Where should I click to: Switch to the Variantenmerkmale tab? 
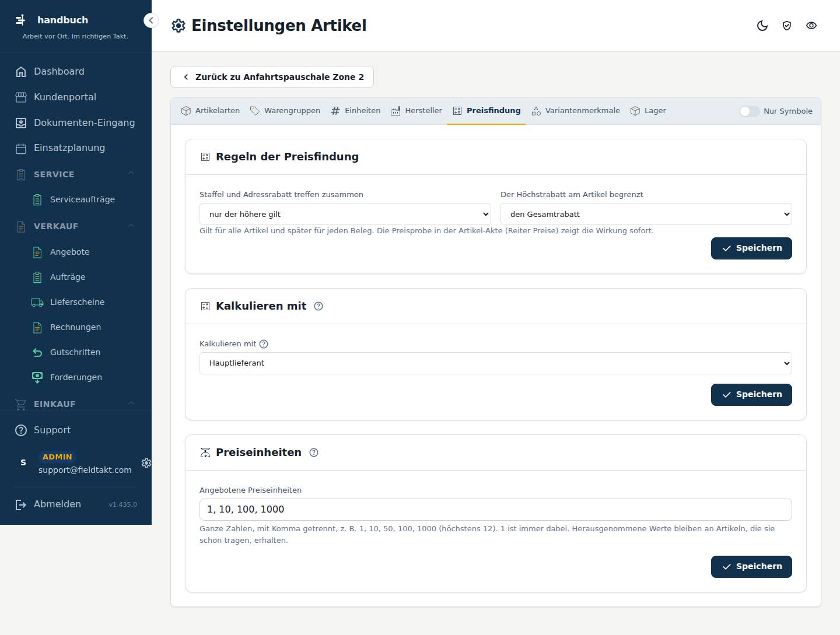pyautogui.click(x=576, y=111)
